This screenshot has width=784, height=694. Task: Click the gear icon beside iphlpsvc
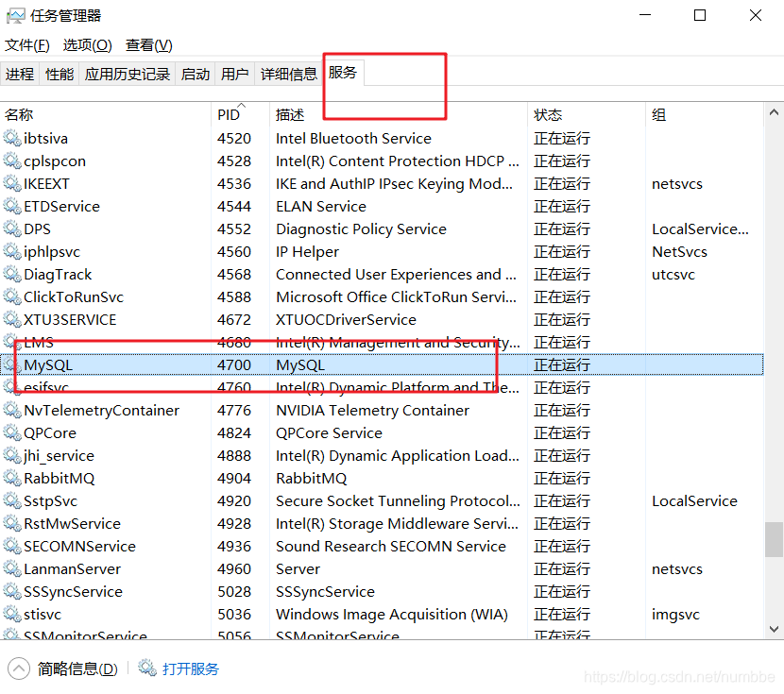12,251
